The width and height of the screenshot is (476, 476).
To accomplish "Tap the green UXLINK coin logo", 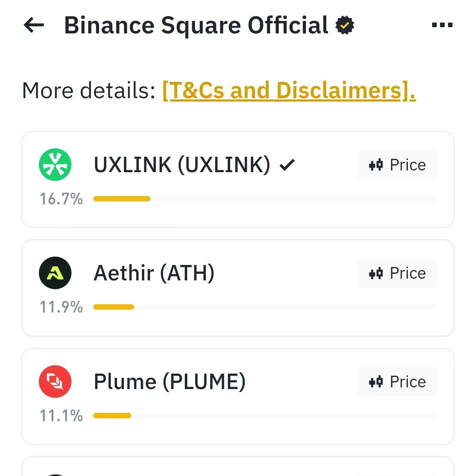I will click(55, 165).
